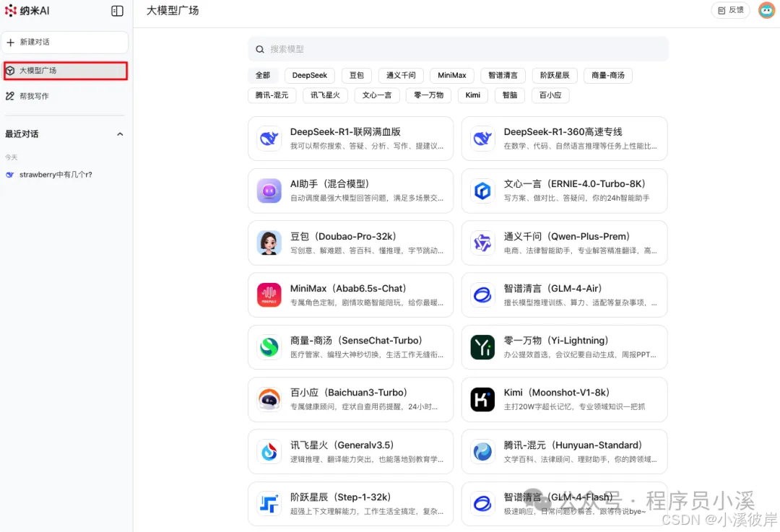Click the 豆包 Doubao avatar icon

point(269,243)
